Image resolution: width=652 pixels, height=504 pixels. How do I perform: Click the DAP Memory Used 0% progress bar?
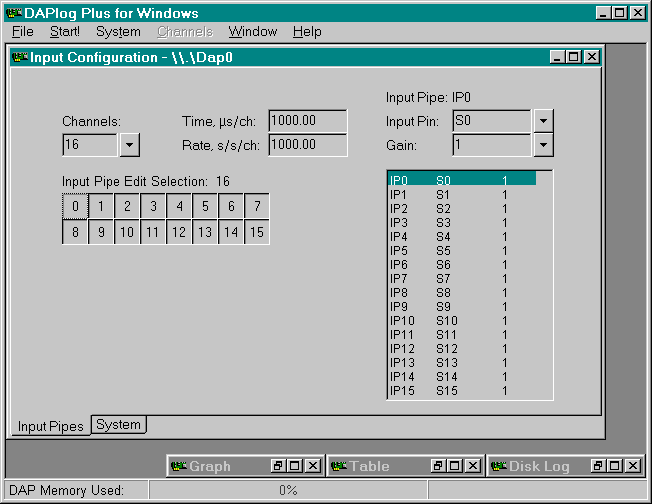288,490
